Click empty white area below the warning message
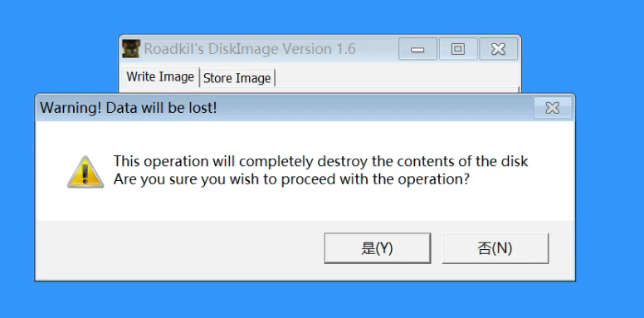This screenshot has height=318, width=644. pyautogui.click(x=304, y=204)
